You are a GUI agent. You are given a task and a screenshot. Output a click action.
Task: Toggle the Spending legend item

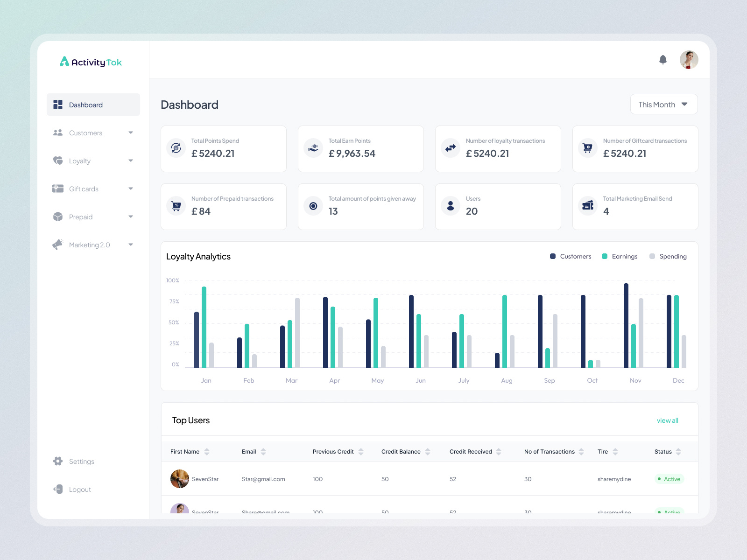click(668, 256)
